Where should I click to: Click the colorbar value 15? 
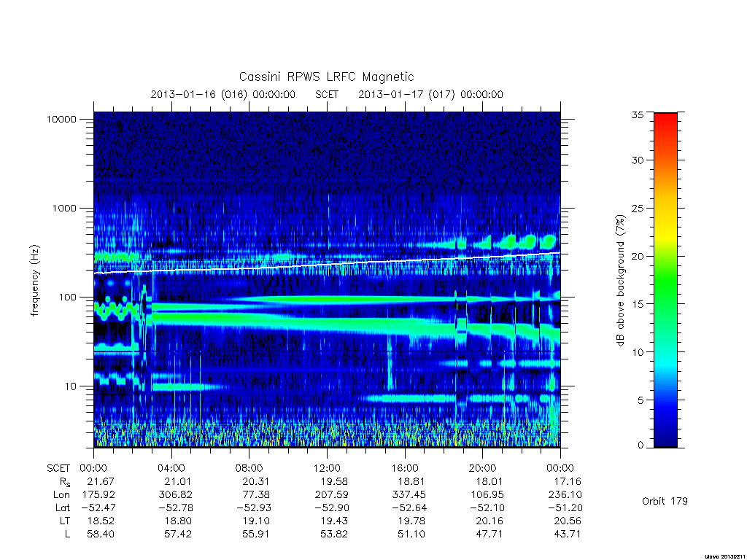[x=638, y=304]
